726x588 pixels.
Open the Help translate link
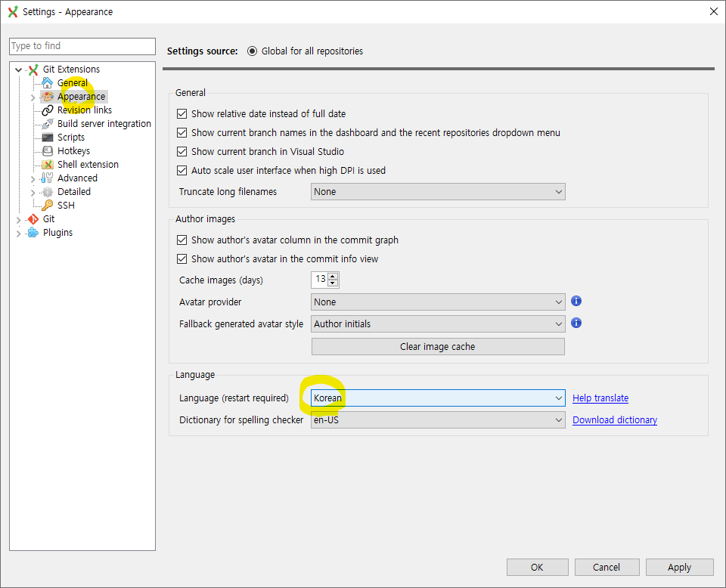click(x=600, y=398)
